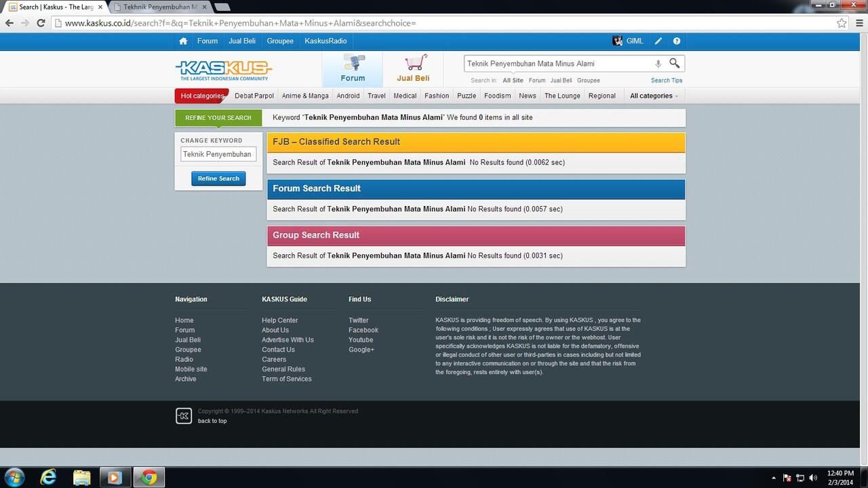
Task: Open a new browser tab
Action: (x=222, y=7)
